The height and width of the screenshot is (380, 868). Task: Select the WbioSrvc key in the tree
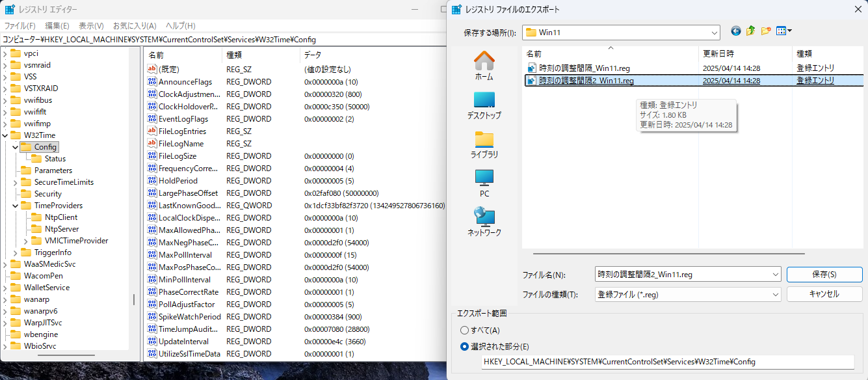pos(40,346)
